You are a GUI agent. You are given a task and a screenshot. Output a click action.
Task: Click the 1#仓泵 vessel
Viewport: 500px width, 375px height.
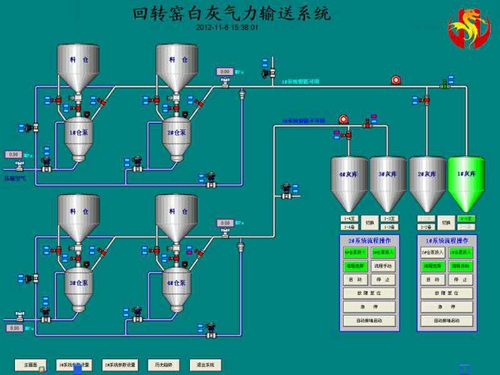click(79, 139)
